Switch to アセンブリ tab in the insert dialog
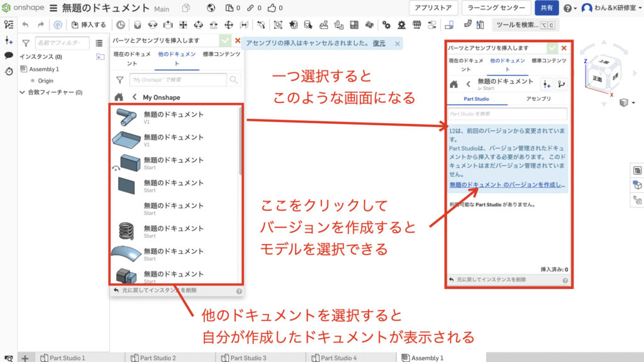644x362 pixels. (x=538, y=99)
